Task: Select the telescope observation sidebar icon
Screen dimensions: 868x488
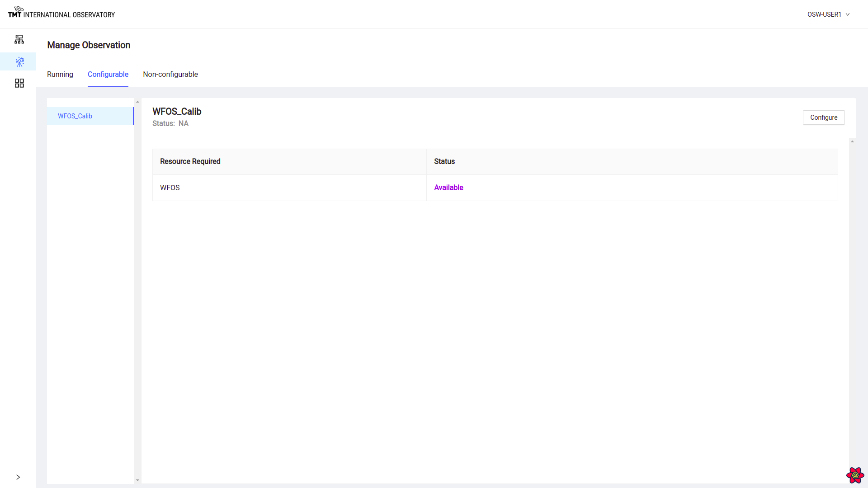Action: coord(19,62)
